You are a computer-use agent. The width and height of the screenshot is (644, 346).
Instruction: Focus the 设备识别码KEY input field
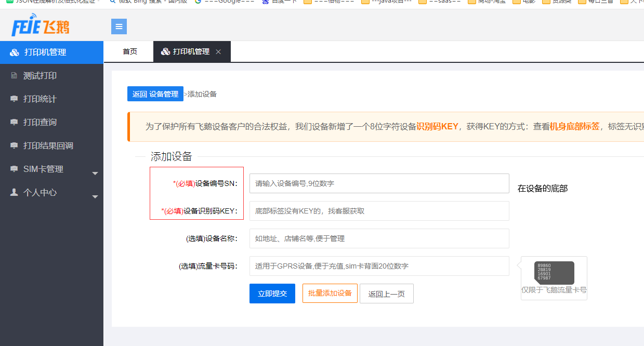point(379,211)
